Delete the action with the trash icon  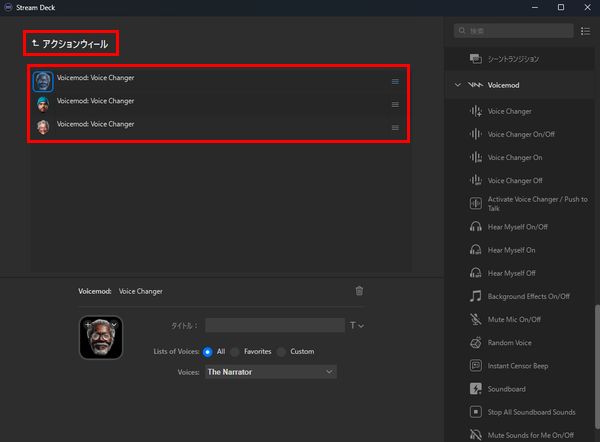point(359,291)
